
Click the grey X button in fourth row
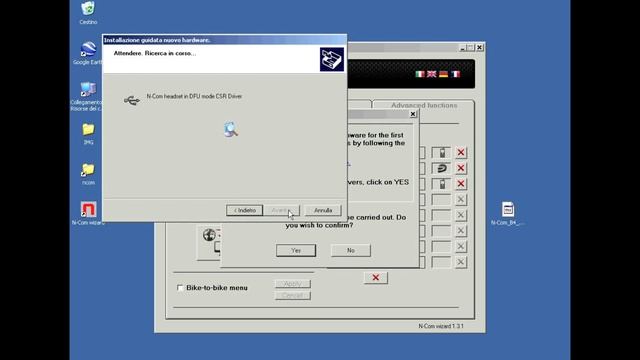(461, 200)
